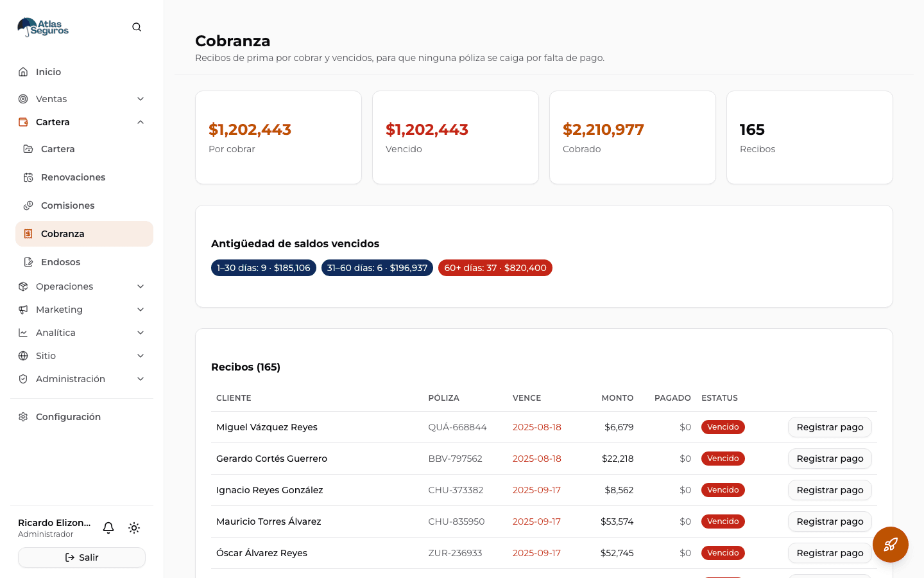Click the Cartera wallet icon

point(23,122)
